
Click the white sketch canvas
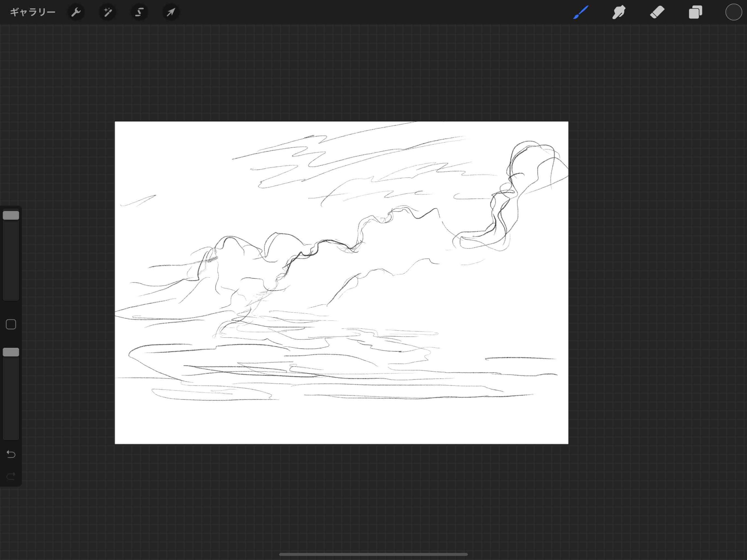341,283
